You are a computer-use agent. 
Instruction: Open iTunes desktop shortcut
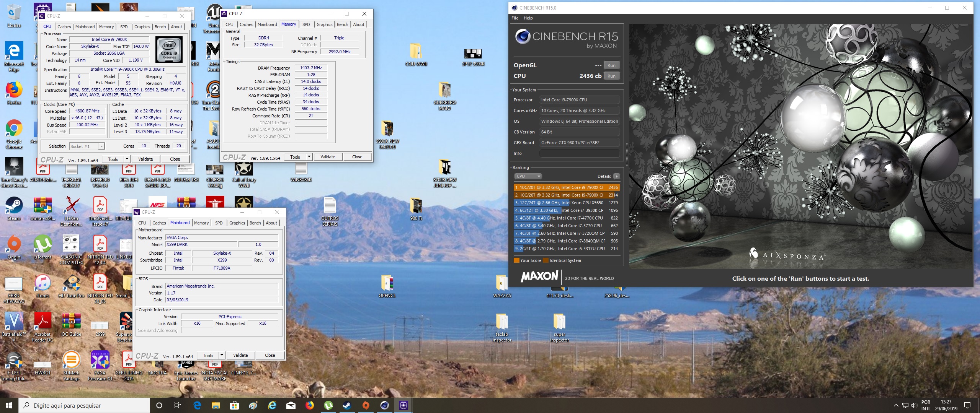(x=43, y=286)
